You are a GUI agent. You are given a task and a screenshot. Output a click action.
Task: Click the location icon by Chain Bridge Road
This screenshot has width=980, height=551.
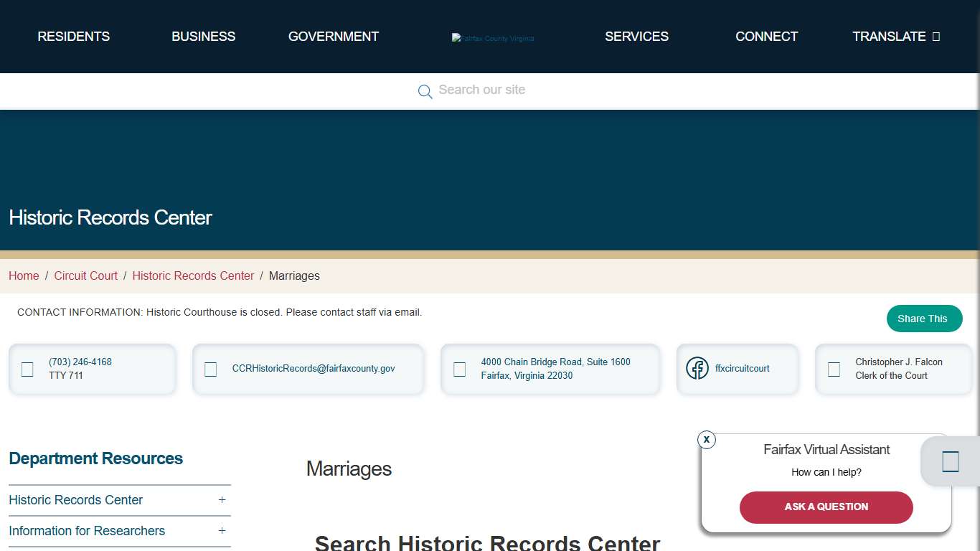460,369
